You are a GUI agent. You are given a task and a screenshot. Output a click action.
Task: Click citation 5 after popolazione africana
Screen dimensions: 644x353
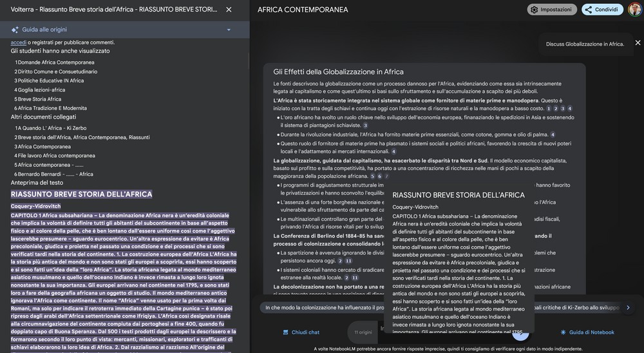pyautogui.click(x=372, y=176)
